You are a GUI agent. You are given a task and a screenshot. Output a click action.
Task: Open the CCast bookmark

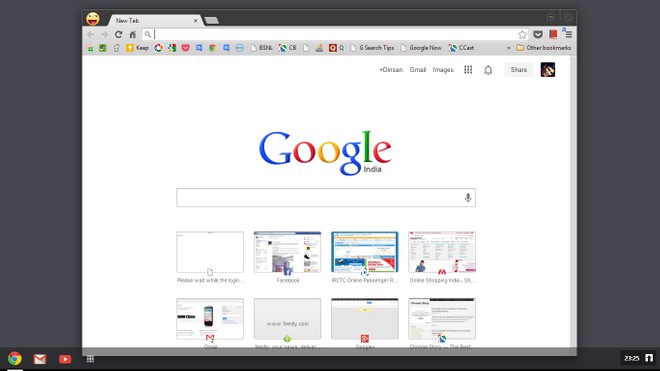(x=461, y=48)
